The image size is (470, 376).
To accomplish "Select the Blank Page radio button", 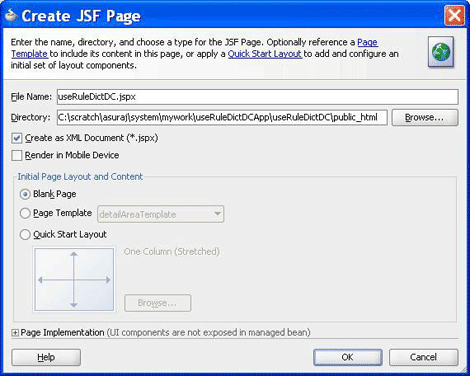I will [x=25, y=194].
